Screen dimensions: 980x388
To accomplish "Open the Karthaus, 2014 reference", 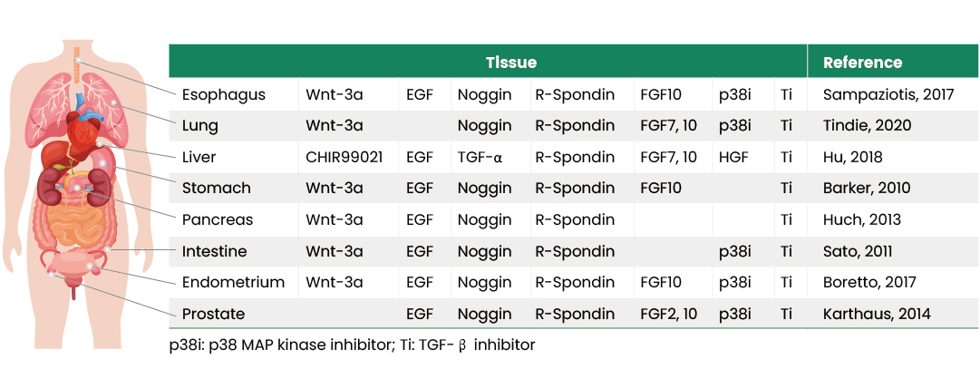I will coord(877,314).
